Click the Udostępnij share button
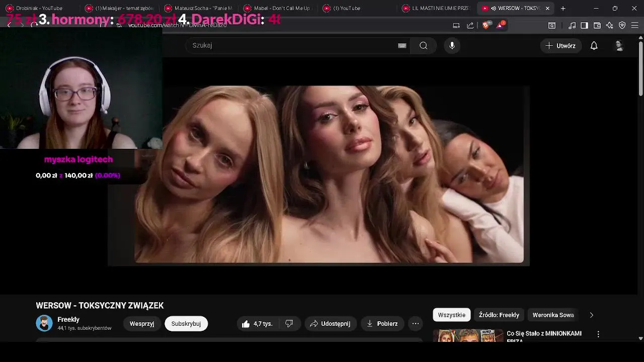The image size is (644, 362). pos(330,324)
